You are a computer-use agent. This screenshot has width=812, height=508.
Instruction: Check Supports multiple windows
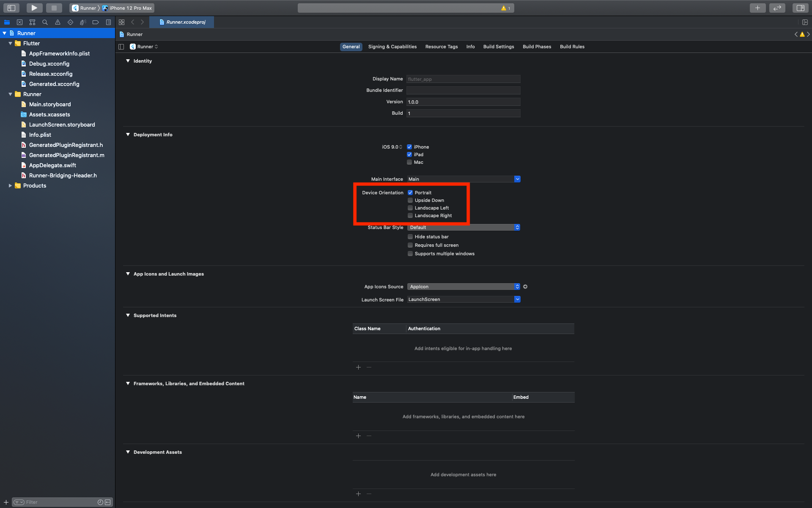410,254
